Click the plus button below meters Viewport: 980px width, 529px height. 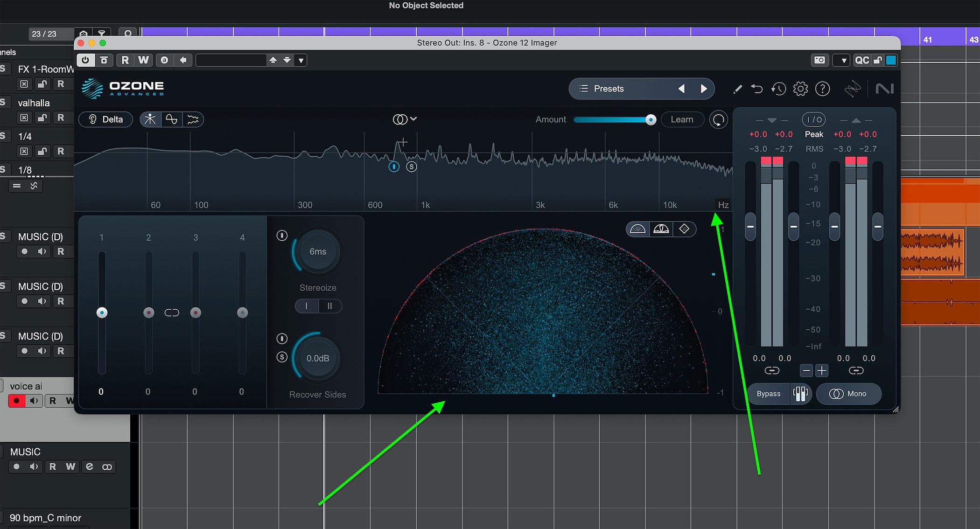[x=822, y=371]
